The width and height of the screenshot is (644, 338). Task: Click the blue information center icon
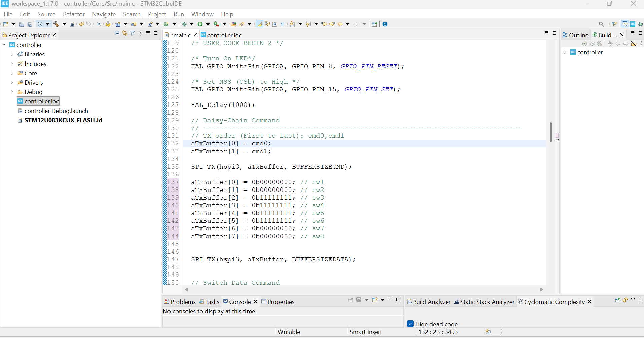pyautogui.click(x=385, y=24)
